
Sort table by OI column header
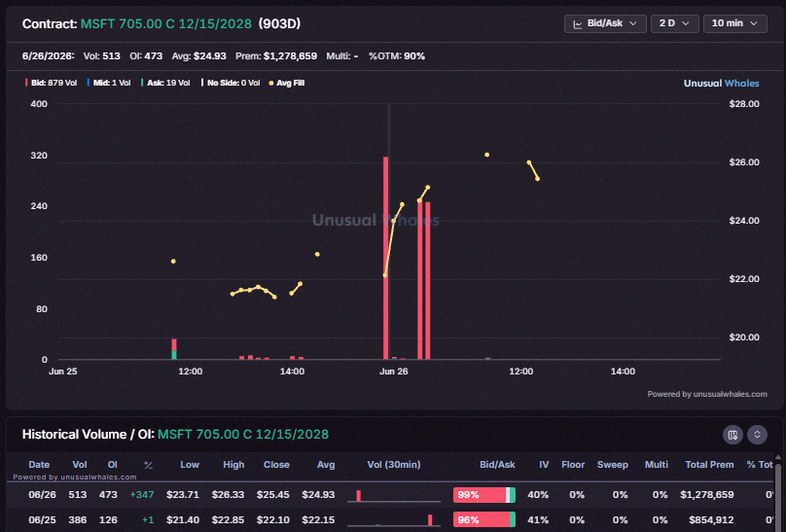(x=112, y=465)
